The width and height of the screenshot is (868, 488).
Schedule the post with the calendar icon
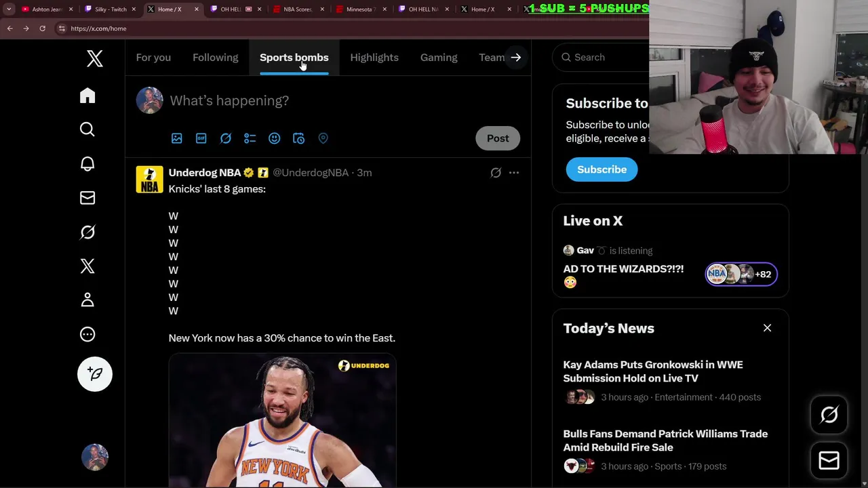click(x=299, y=138)
